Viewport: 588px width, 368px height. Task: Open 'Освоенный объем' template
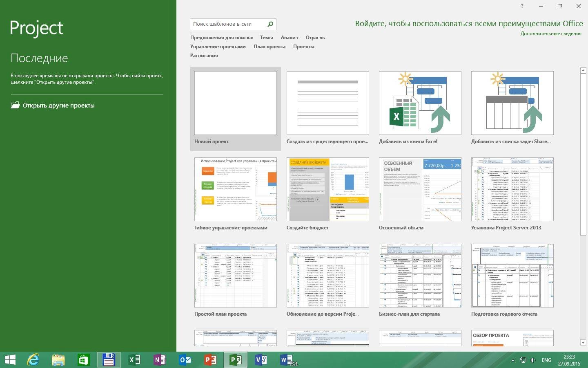(x=420, y=195)
